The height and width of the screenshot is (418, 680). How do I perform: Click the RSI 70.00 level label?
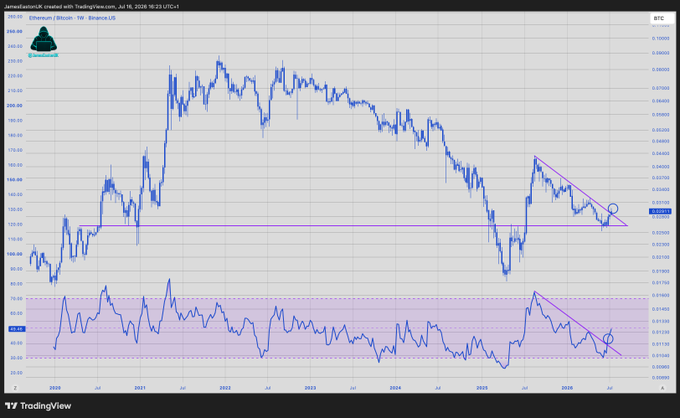pos(16,299)
